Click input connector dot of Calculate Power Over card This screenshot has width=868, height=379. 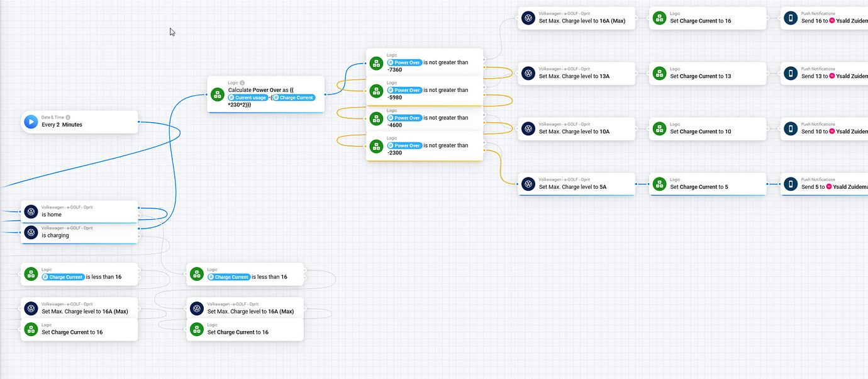click(x=207, y=94)
